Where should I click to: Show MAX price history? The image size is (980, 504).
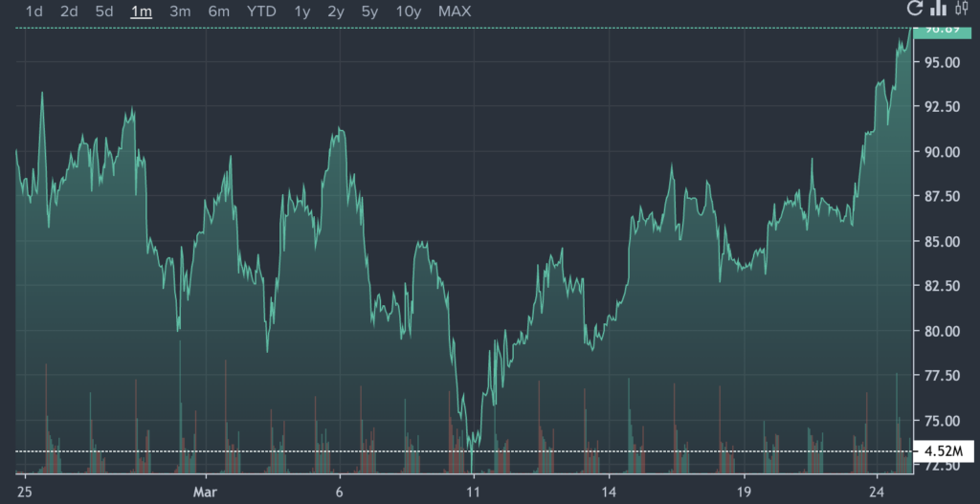pyautogui.click(x=455, y=11)
